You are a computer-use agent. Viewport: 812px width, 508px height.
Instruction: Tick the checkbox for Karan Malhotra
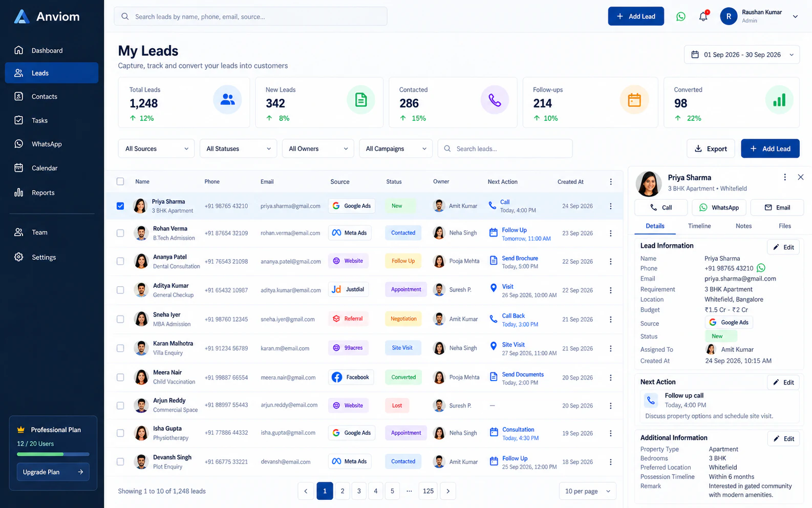point(120,348)
